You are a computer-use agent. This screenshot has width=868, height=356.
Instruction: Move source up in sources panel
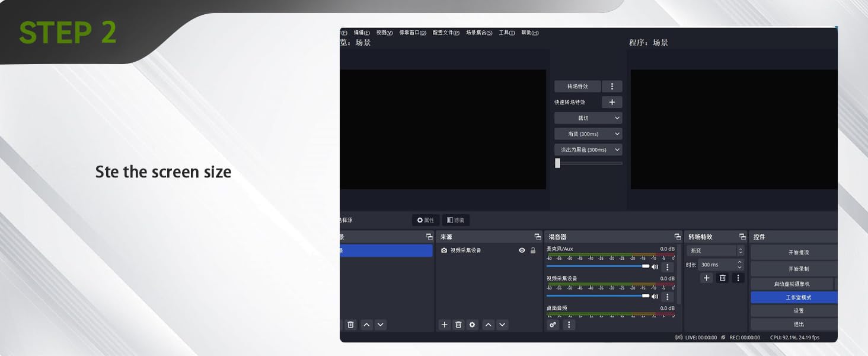488,325
